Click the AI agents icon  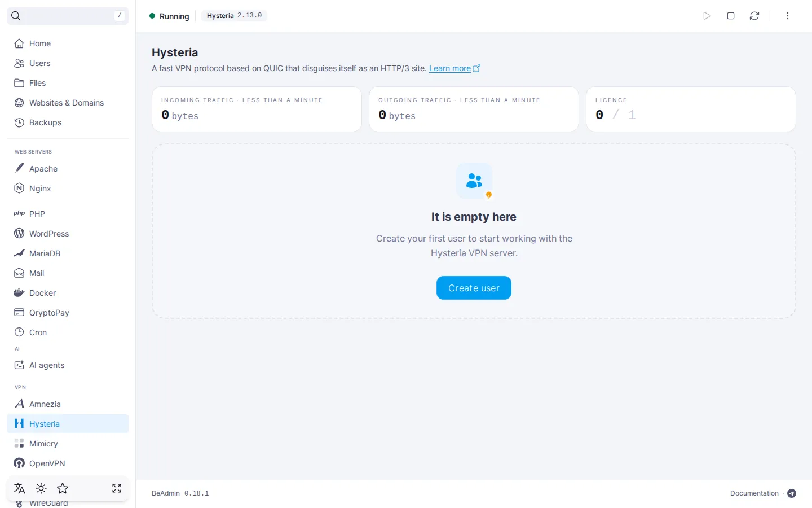tap(19, 365)
